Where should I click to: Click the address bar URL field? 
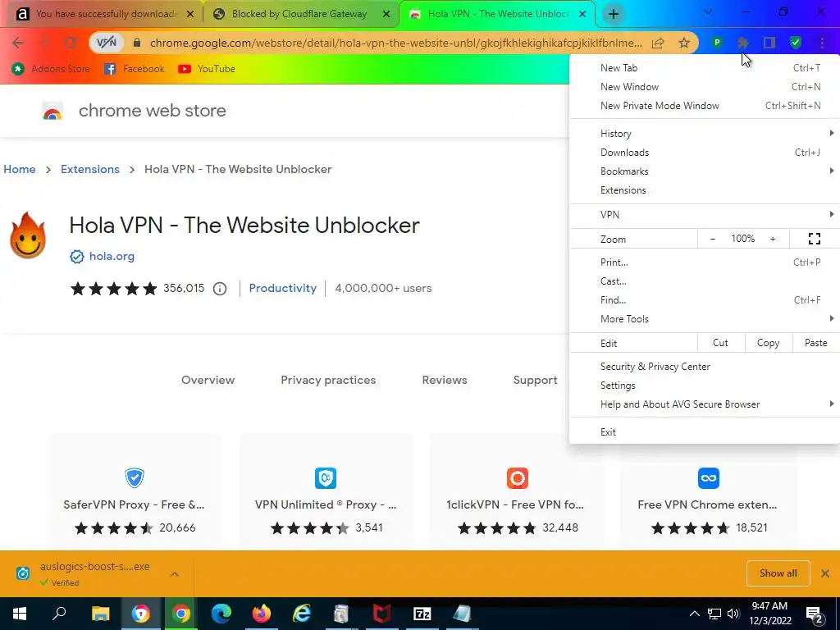pyautogui.click(x=395, y=43)
